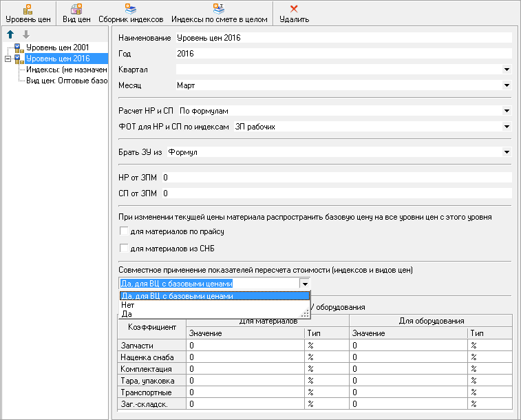Click Тара, упаковка materials type cell

coord(327,381)
